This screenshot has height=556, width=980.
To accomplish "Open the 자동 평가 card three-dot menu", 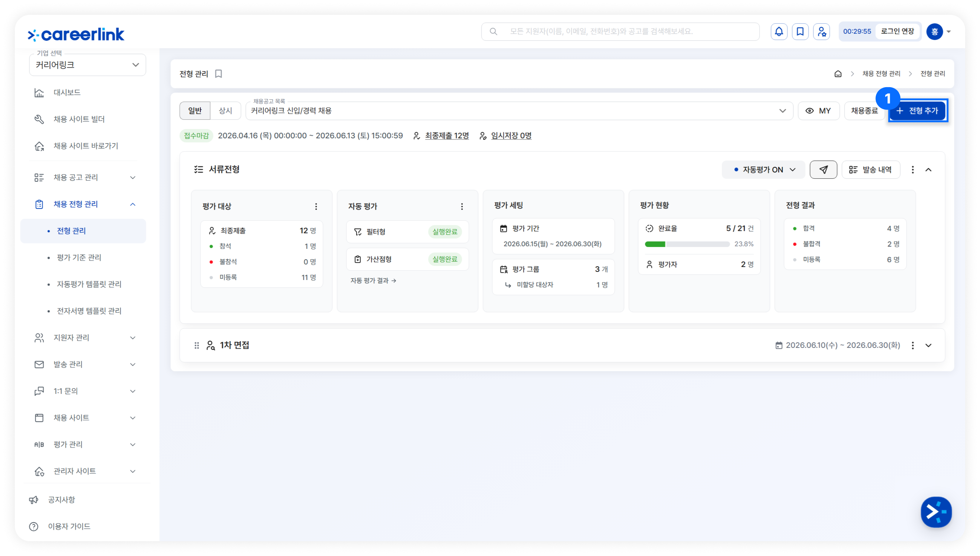I will (x=462, y=207).
